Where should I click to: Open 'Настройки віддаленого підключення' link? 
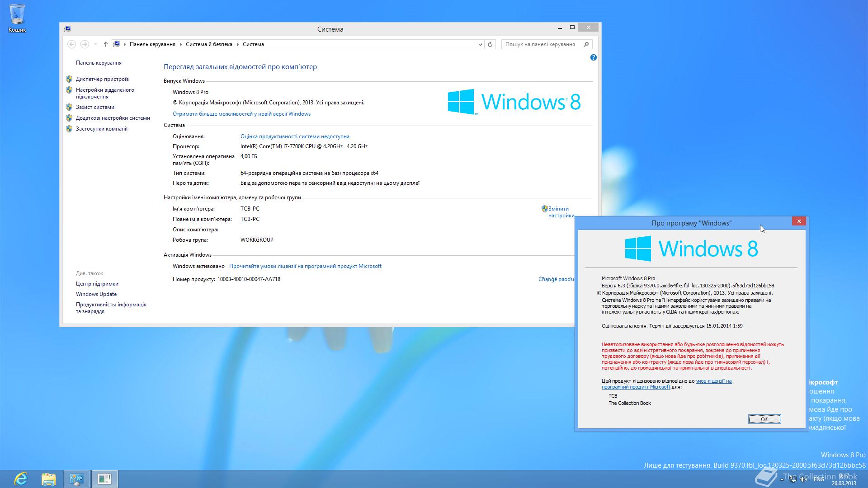[105, 93]
